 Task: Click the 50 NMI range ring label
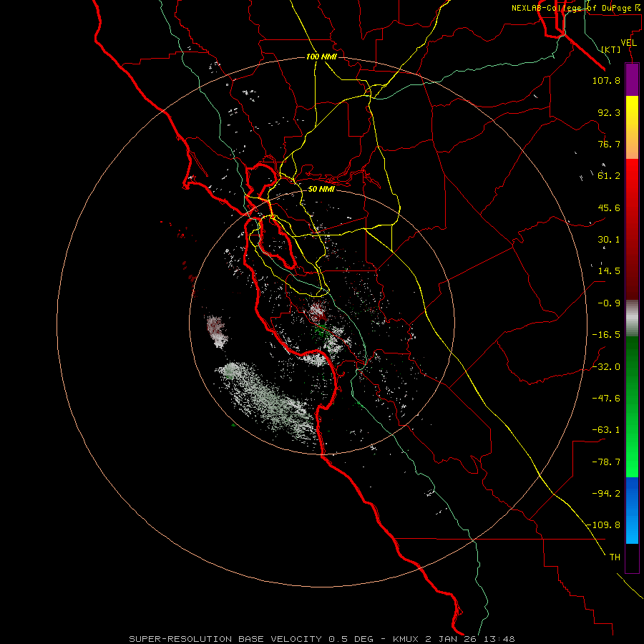click(321, 189)
